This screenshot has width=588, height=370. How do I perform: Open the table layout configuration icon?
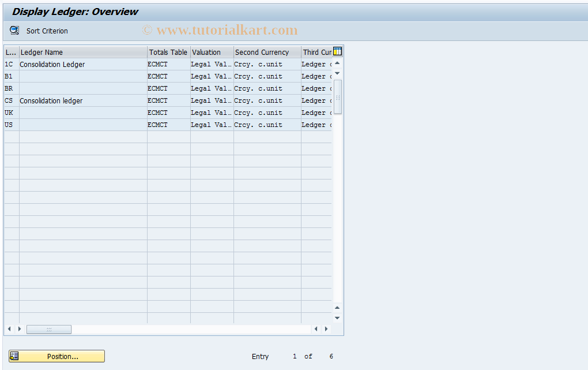click(338, 51)
